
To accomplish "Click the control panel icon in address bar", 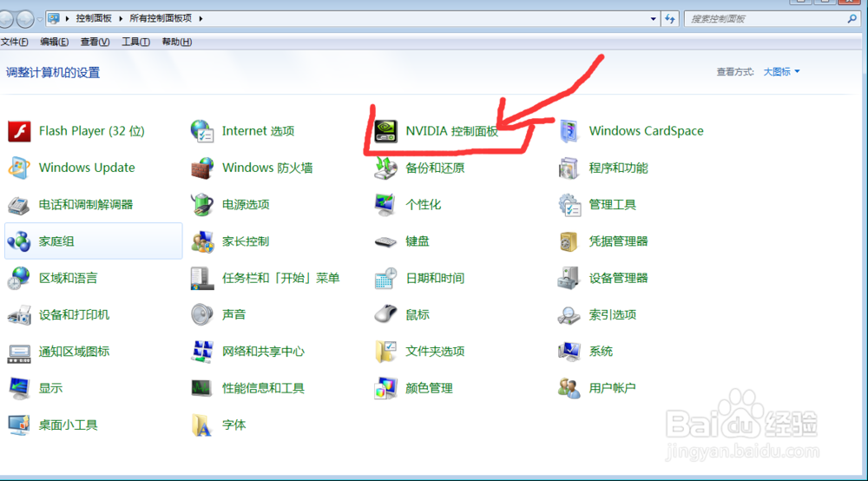I will [x=54, y=19].
